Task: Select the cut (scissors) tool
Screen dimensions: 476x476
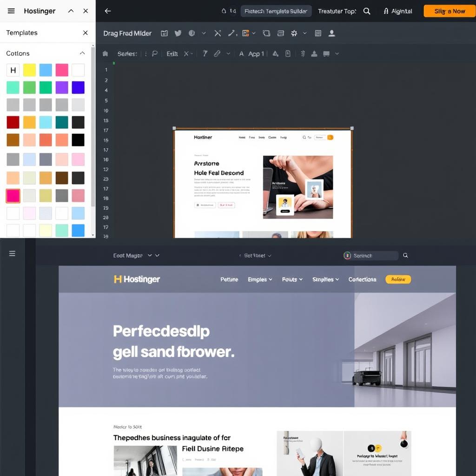Action: click(218, 33)
